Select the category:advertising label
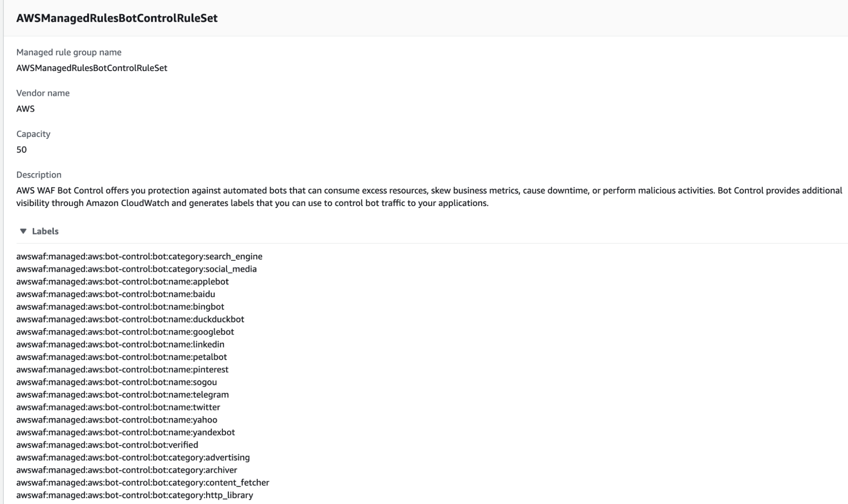This screenshot has width=848, height=504. point(133,457)
